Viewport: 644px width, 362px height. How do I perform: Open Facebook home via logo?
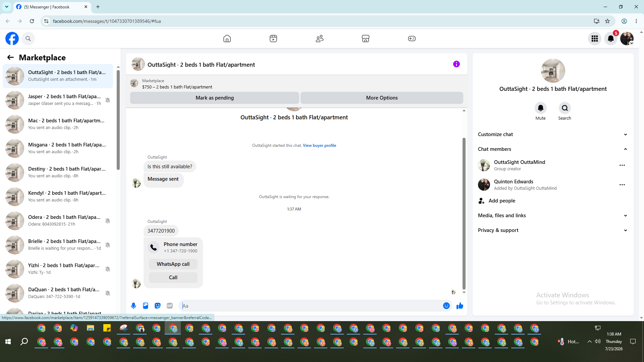tap(12, 39)
